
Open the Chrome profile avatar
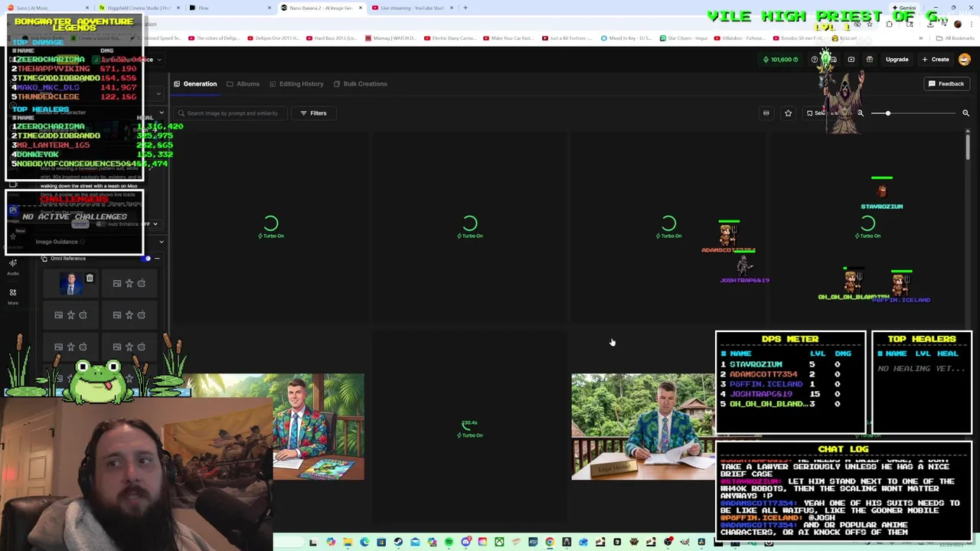click(957, 24)
